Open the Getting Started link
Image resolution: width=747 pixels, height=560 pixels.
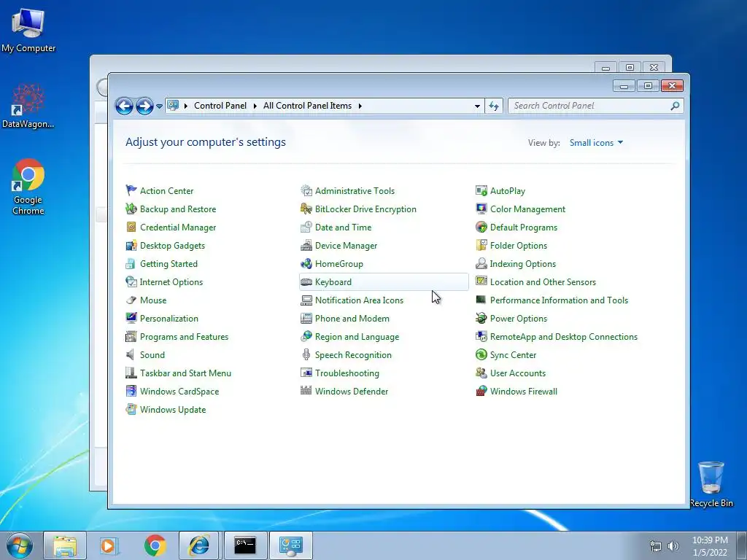click(169, 264)
